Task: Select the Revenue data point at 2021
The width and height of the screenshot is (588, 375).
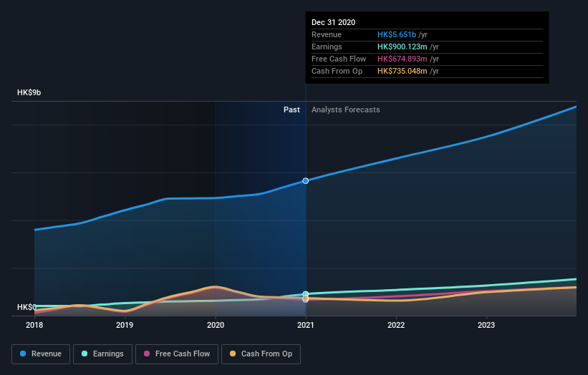Action: [x=306, y=181]
